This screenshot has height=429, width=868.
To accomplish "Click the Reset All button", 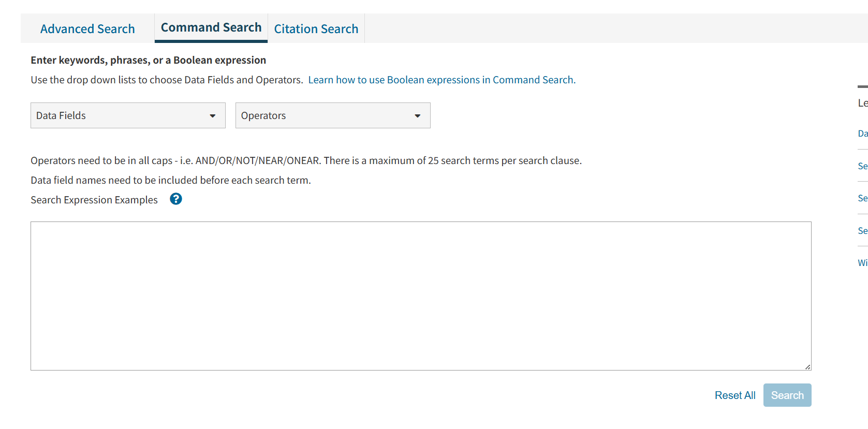I will click(735, 395).
